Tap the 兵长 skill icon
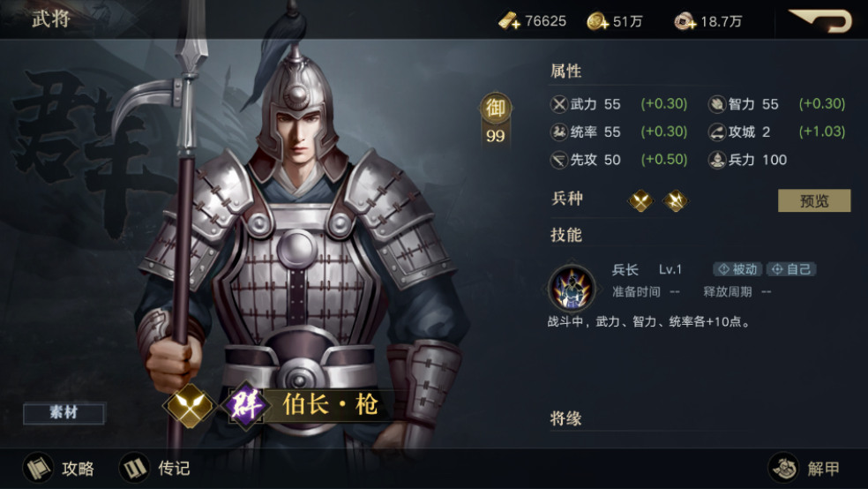868x489 pixels. click(572, 289)
